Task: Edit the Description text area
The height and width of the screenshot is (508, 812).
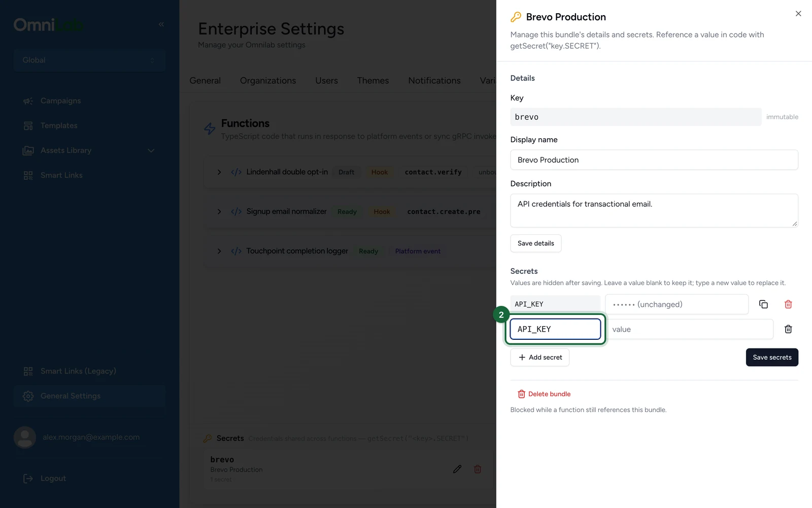Action: coord(654,210)
